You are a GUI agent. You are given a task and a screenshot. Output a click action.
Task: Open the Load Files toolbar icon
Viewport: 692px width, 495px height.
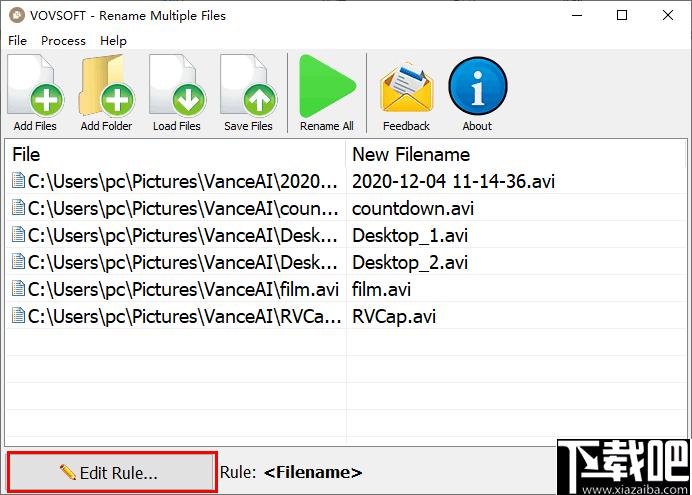[x=177, y=85]
